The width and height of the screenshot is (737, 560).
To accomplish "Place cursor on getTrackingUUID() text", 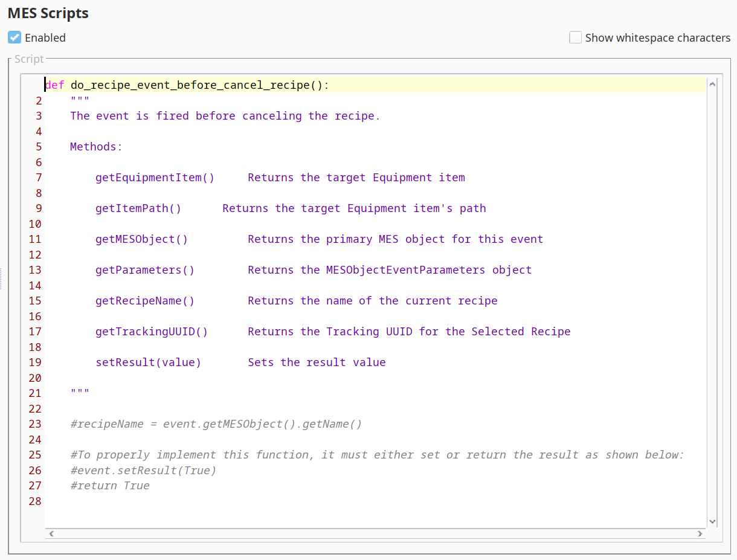I will [x=151, y=332].
